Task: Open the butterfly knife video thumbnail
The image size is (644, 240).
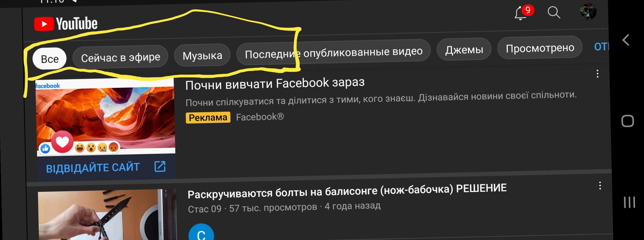Action: pyautogui.click(x=107, y=215)
